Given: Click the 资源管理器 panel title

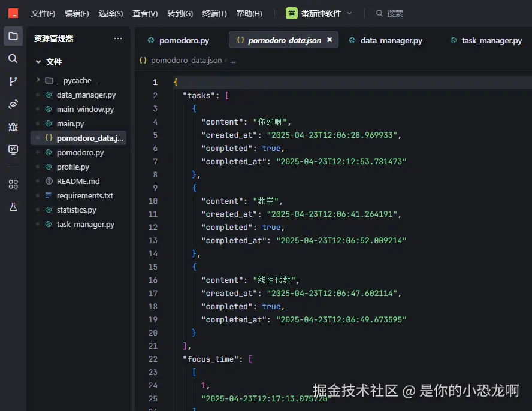Looking at the screenshot, I should coord(53,38).
